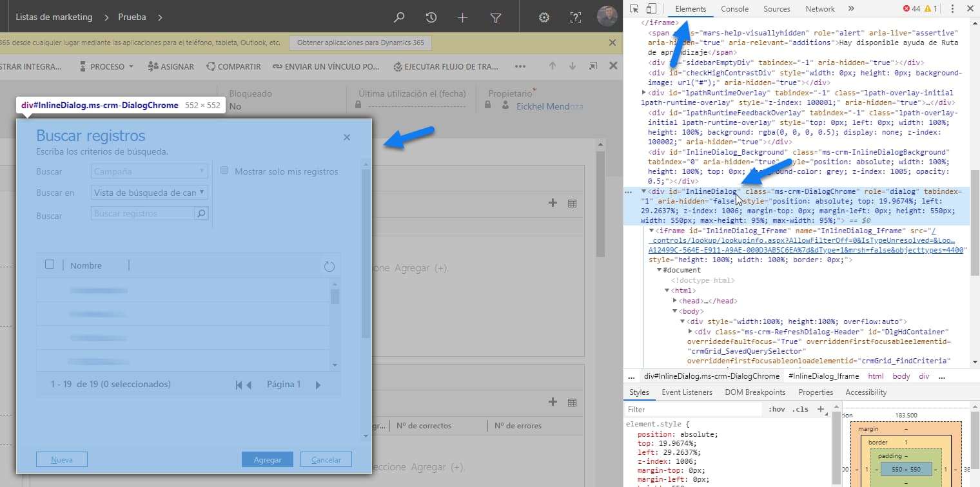
Task: Switch to the Console tab
Action: coord(734,9)
